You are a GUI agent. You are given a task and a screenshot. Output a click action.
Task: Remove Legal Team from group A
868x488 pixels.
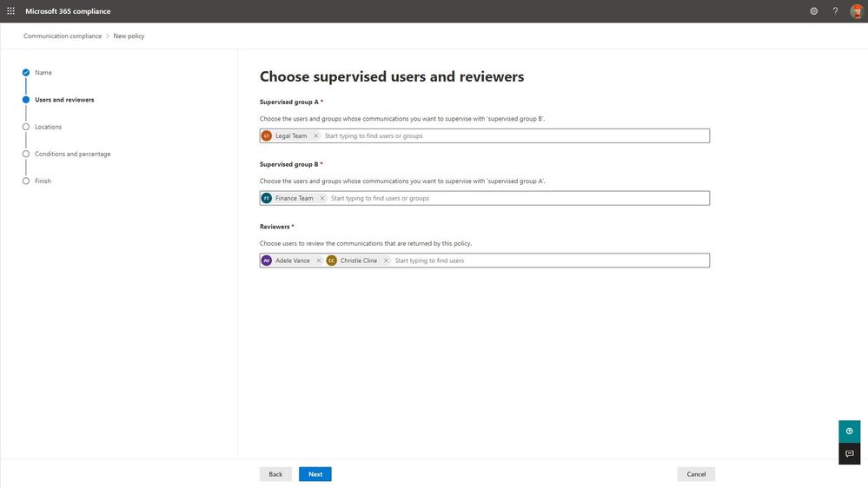[315, 136]
